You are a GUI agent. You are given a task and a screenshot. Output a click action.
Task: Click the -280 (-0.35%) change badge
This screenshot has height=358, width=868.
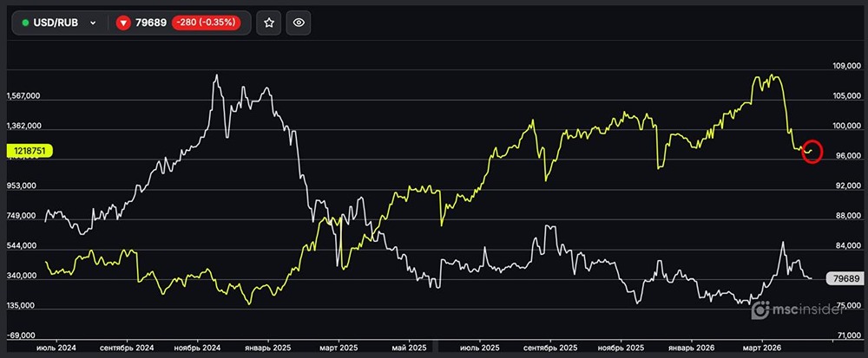point(207,23)
